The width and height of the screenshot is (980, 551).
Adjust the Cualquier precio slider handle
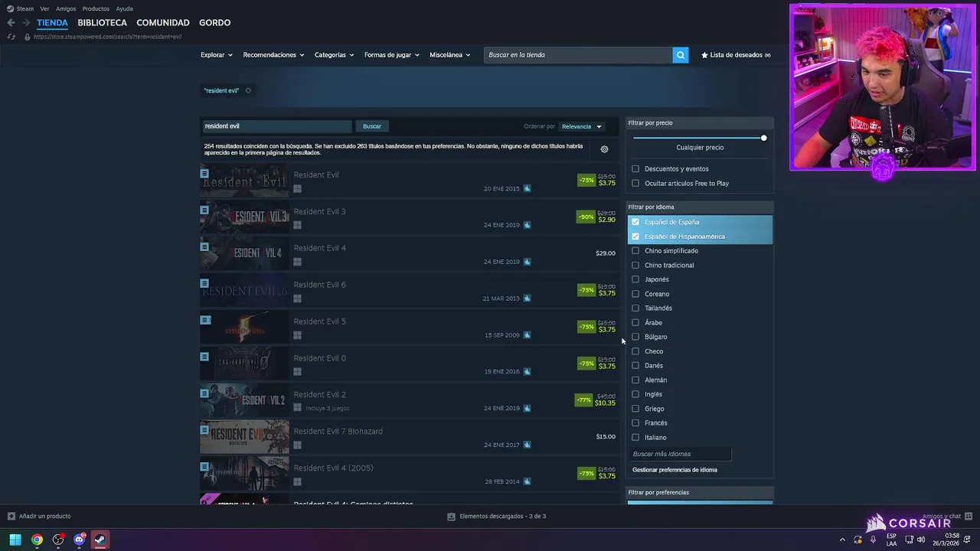[763, 138]
